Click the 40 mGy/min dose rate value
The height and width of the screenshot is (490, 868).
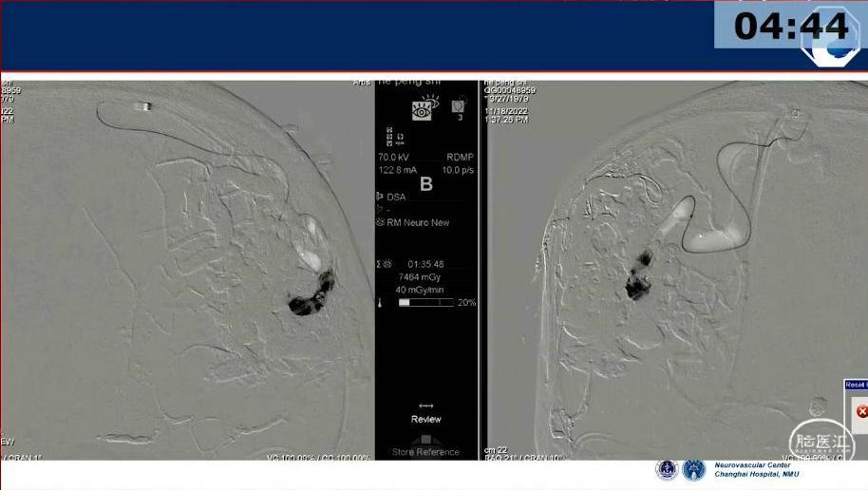point(419,290)
